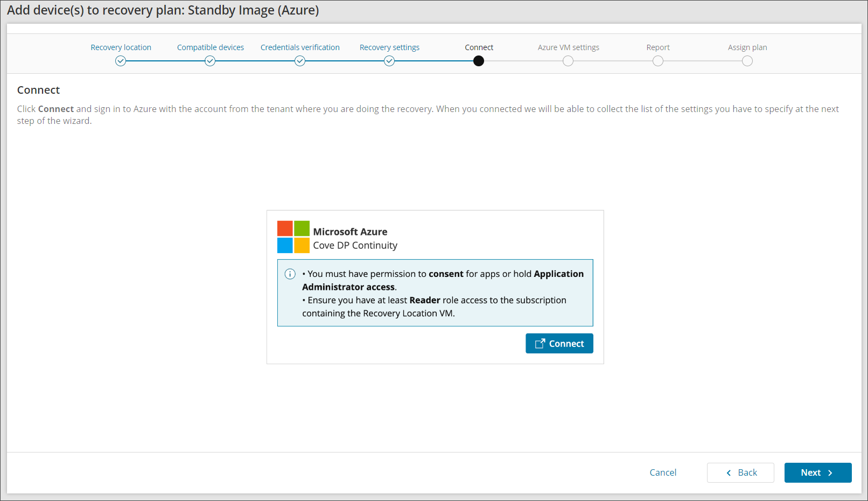Select Credentials verification step label
The height and width of the screenshot is (501, 868).
pyautogui.click(x=300, y=47)
